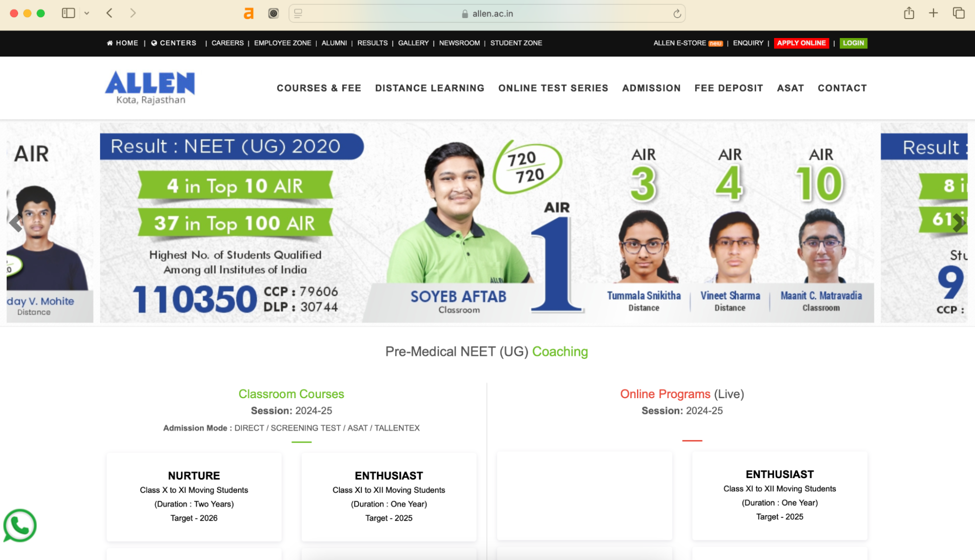Click the orange 'a' extension icon
The height and width of the screenshot is (560, 975).
(x=249, y=14)
